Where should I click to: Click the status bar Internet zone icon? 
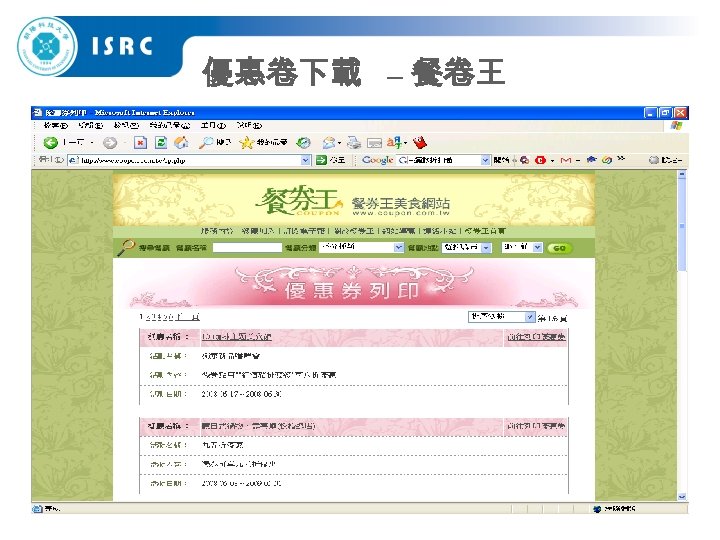pyautogui.click(x=597, y=508)
